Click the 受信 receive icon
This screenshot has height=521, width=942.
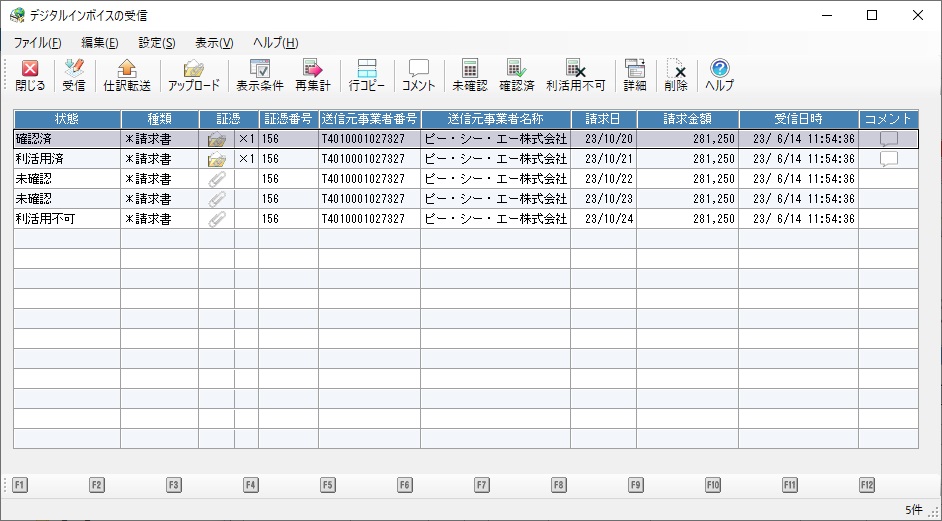pos(74,75)
